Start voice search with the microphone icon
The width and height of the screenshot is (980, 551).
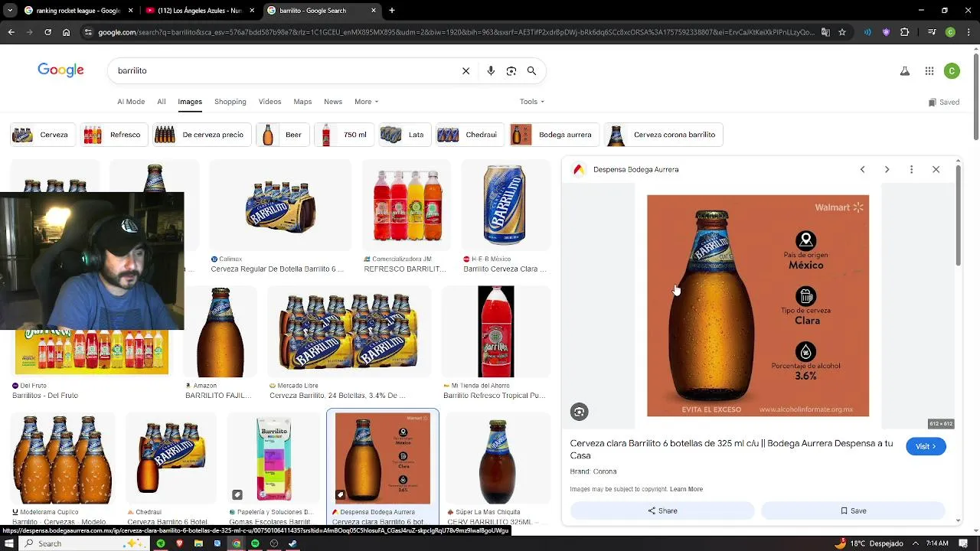pos(491,70)
